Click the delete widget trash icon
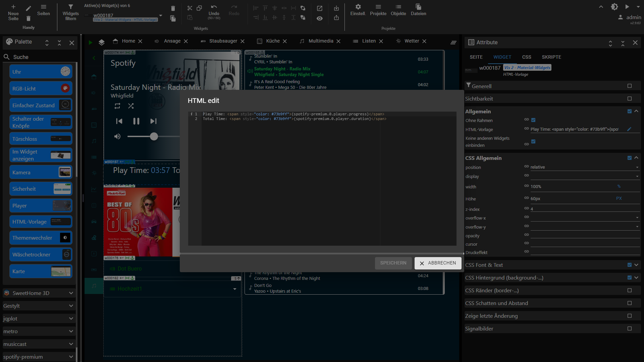The image size is (644, 362). 173,8
